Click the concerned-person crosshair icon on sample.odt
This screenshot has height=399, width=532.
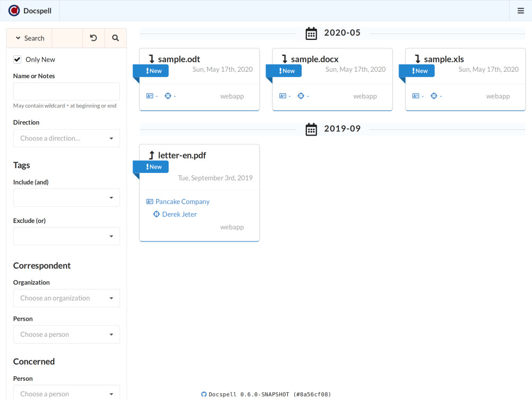point(168,96)
